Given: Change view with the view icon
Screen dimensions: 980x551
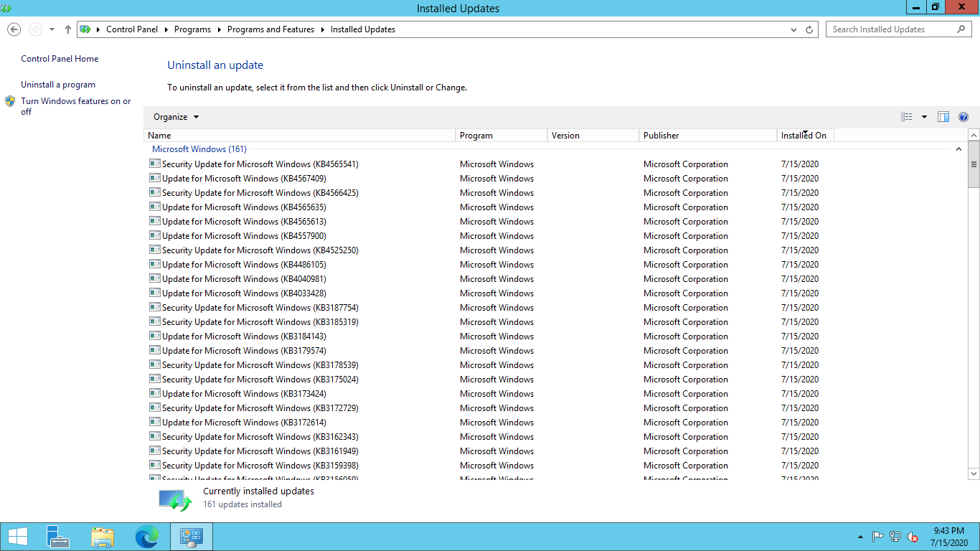Looking at the screenshot, I should [x=907, y=117].
